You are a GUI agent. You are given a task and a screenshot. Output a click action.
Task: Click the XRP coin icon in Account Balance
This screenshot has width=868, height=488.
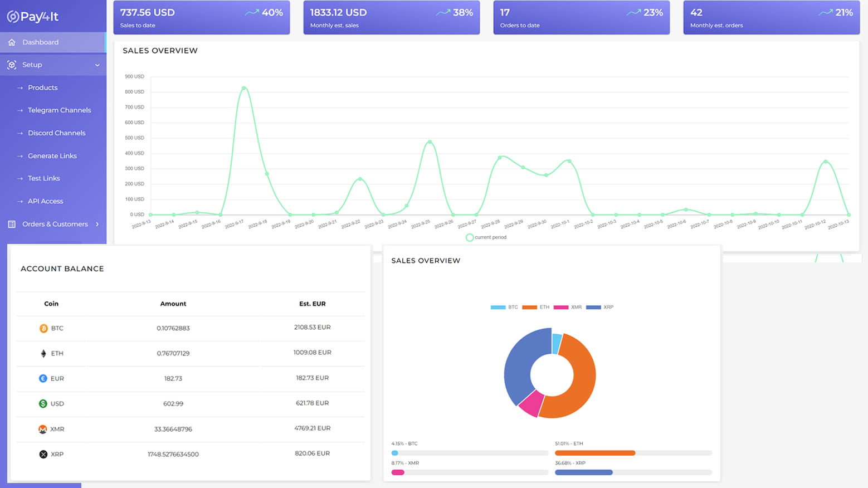(43, 454)
